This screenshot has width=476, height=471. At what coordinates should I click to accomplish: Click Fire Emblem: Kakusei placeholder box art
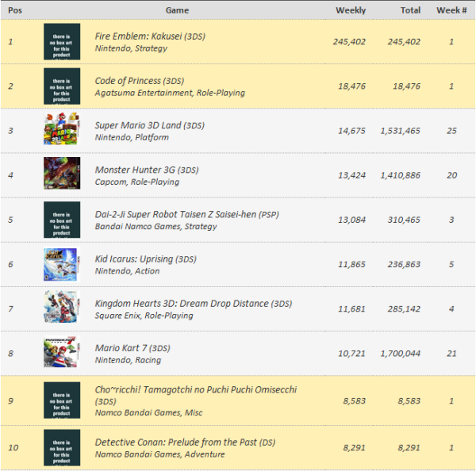(x=61, y=41)
